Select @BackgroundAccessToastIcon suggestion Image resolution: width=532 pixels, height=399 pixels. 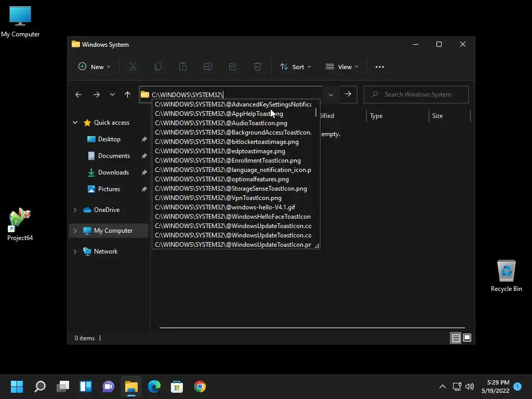click(x=233, y=132)
